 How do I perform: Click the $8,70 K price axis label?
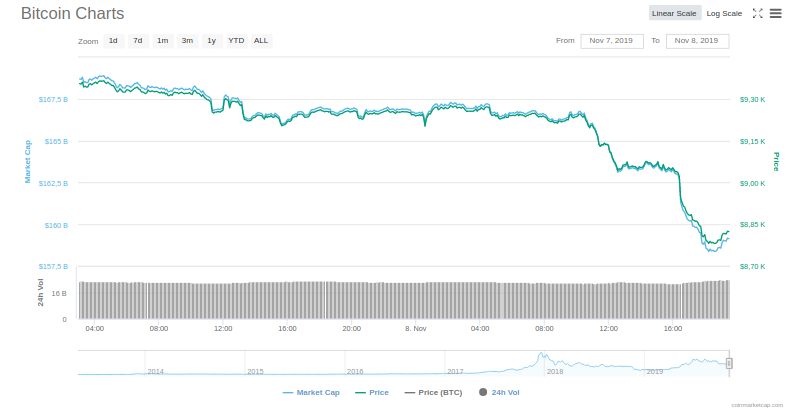click(x=752, y=266)
